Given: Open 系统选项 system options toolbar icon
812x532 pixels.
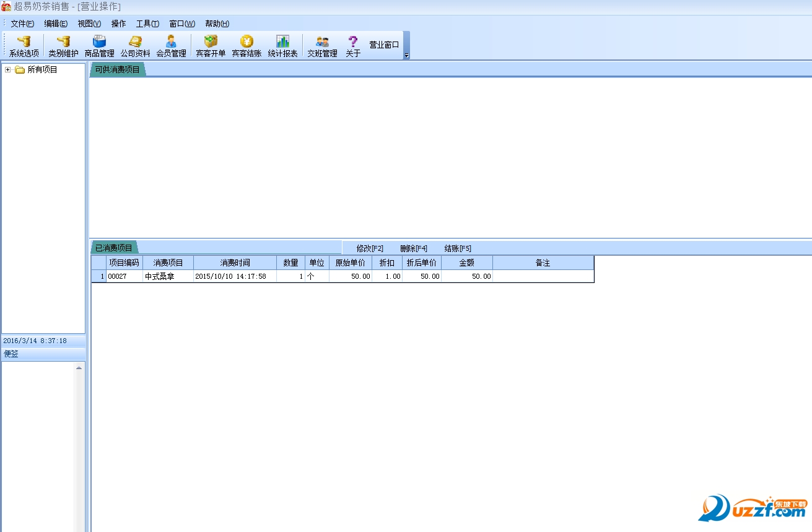Looking at the screenshot, I should coord(24,46).
